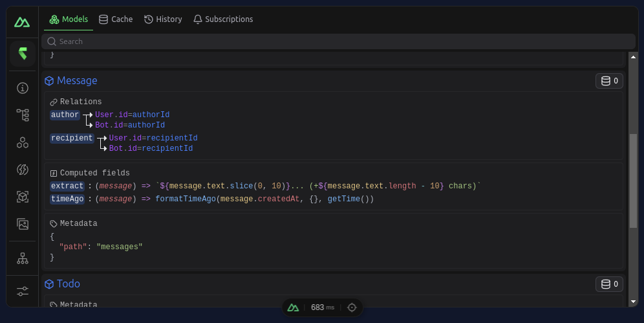The image size is (644, 323).
Task: Click the Message cache count badge
Action: click(610, 81)
